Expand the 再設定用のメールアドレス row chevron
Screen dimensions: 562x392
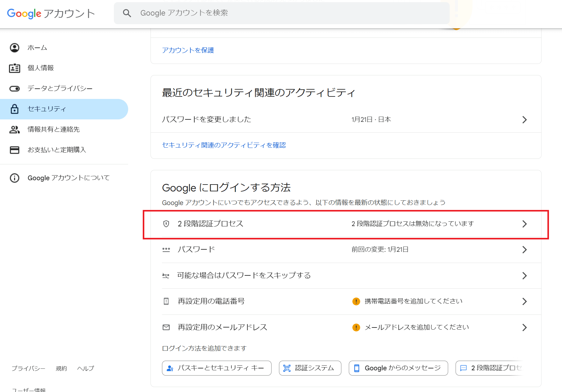(x=524, y=327)
